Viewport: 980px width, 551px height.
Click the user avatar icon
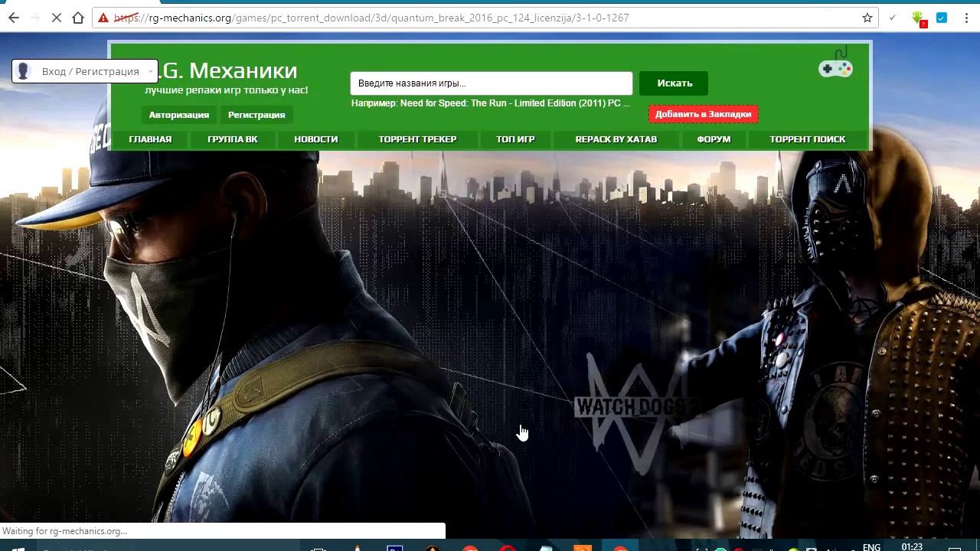tap(23, 71)
